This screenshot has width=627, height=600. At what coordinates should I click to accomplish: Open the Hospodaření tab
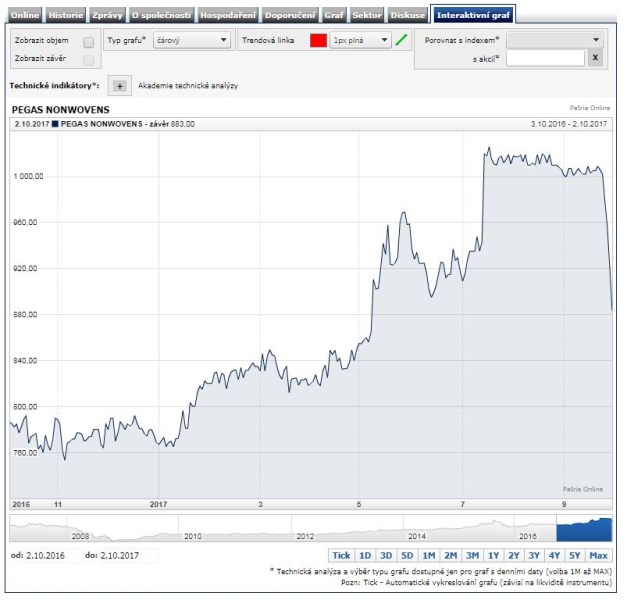point(228,15)
